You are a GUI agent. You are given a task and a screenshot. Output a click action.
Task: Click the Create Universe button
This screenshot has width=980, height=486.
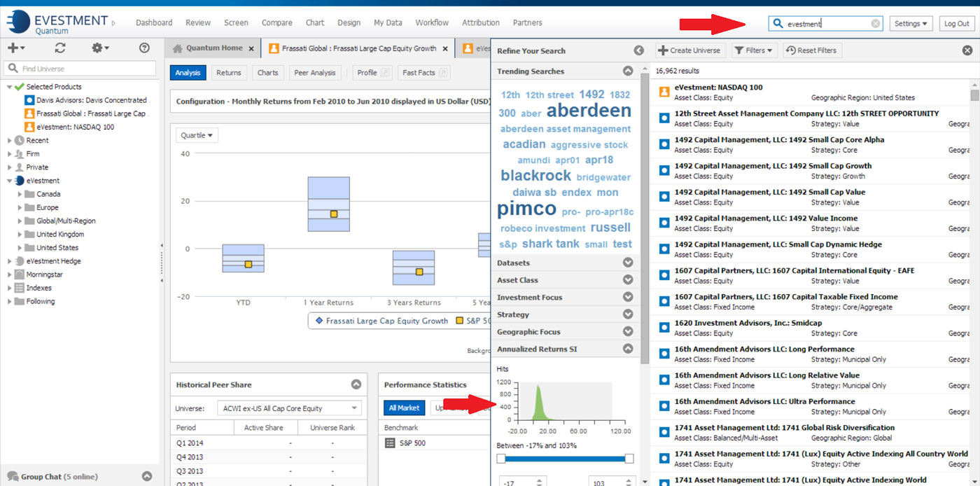[692, 50]
